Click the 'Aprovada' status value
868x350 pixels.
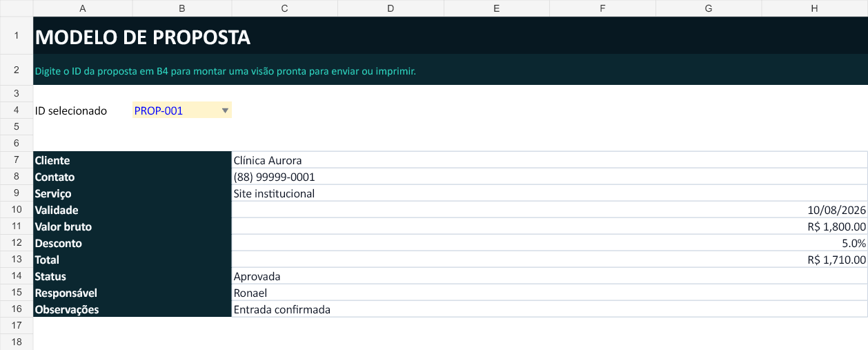click(257, 276)
